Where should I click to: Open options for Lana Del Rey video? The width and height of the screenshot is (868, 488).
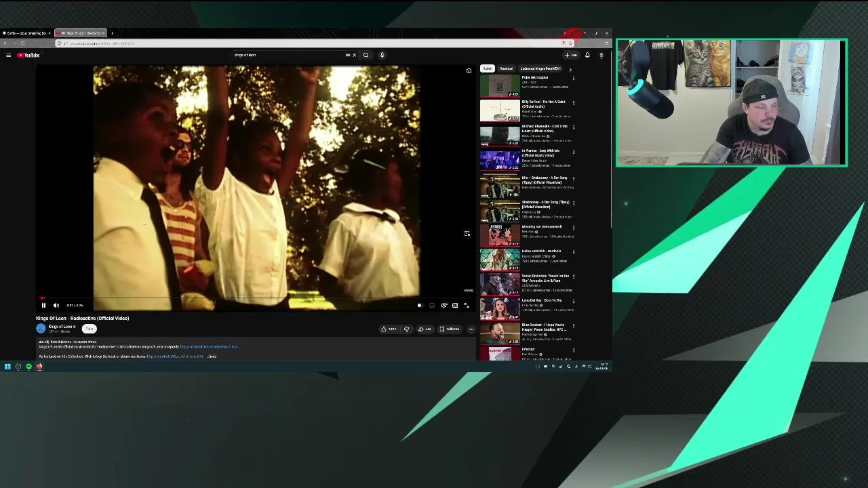(x=574, y=301)
